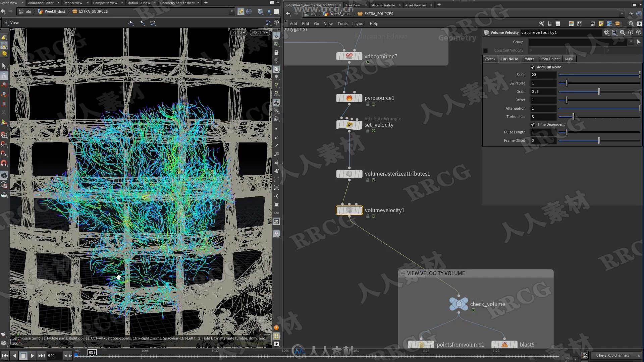Select the blast5 node icon
This screenshot has width=644, height=362.
pyautogui.click(x=504, y=344)
